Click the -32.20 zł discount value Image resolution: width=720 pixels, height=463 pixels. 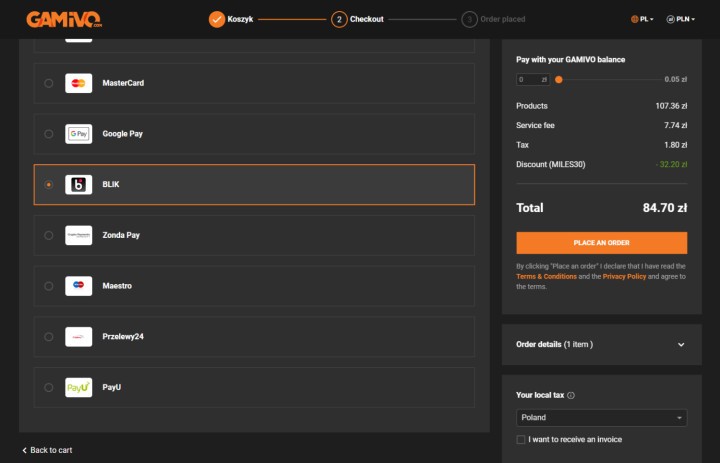(671, 164)
